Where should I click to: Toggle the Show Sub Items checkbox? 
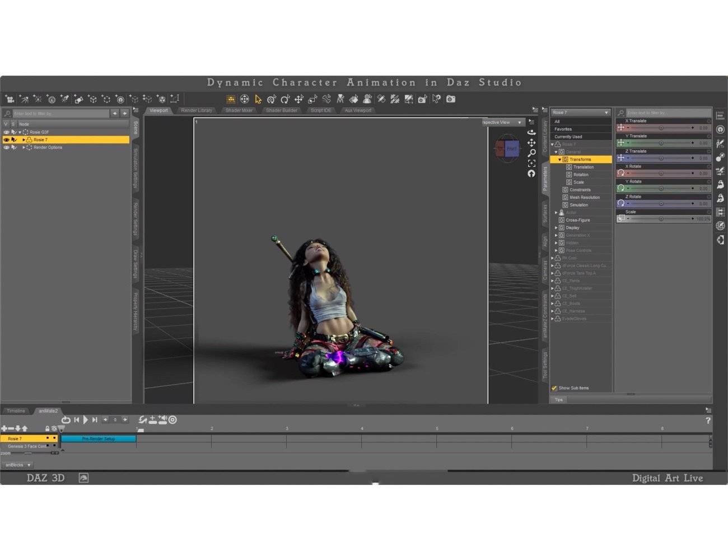(x=554, y=388)
